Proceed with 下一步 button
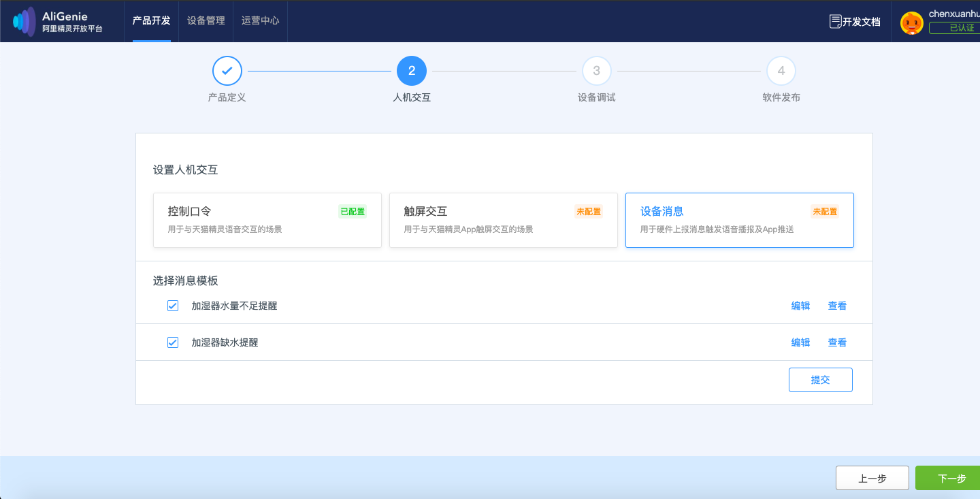 click(949, 479)
